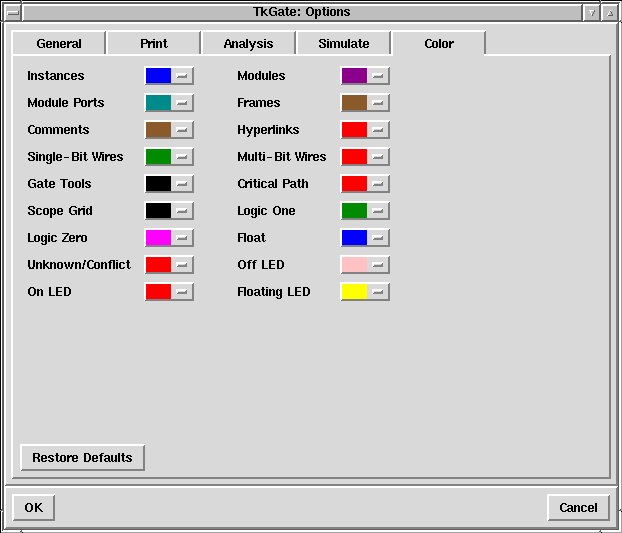Click the Color tab

coord(439,43)
